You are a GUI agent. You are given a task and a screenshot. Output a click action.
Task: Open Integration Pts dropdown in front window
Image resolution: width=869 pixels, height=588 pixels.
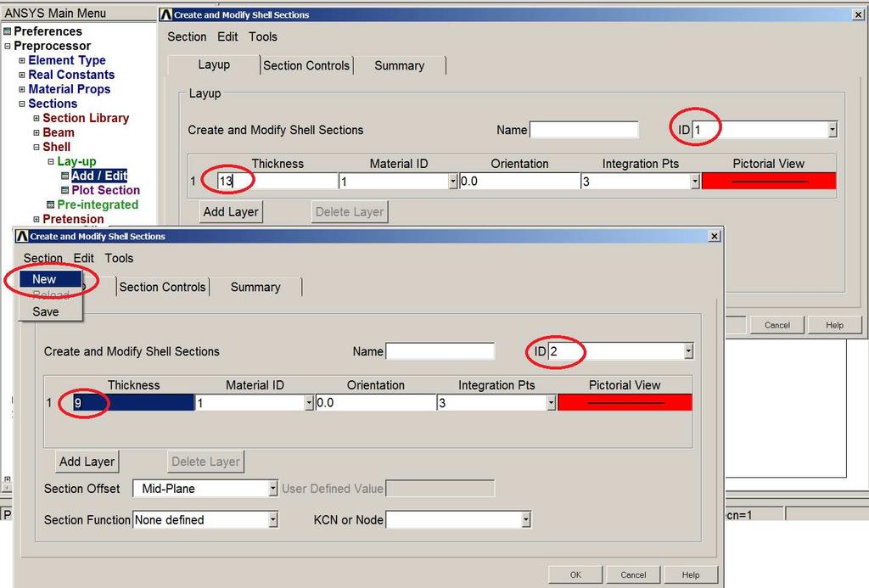[x=551, y=403]
